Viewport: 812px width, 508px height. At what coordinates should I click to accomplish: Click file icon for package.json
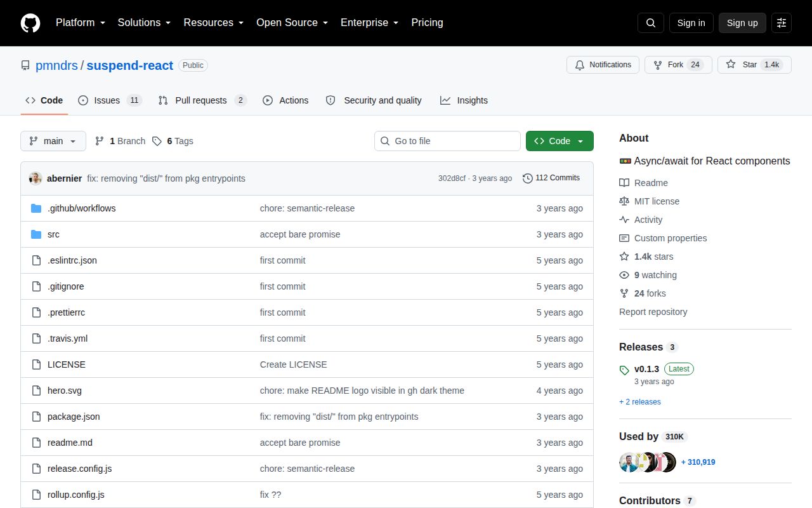pos(36,417)
